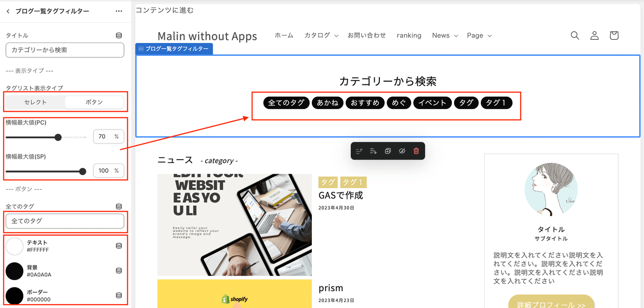Delete section with red trash icon
644x308 pixels.
tap(416, 151)
